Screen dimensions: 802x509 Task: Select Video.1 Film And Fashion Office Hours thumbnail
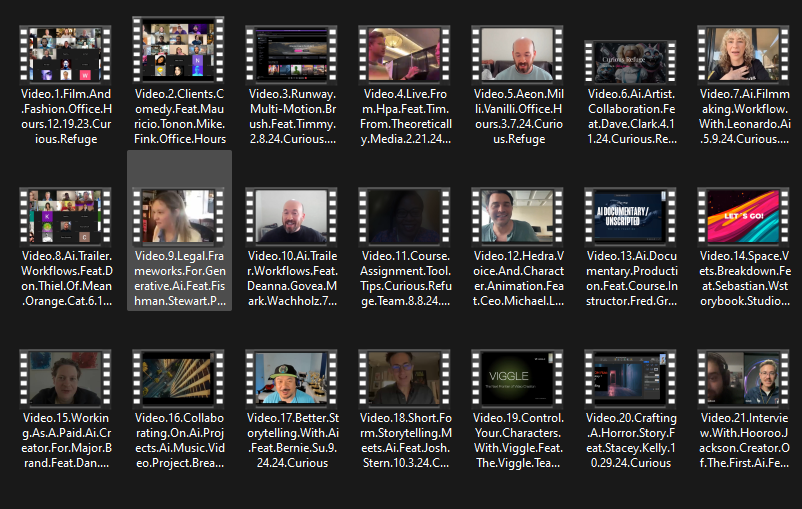click(65, 54)
